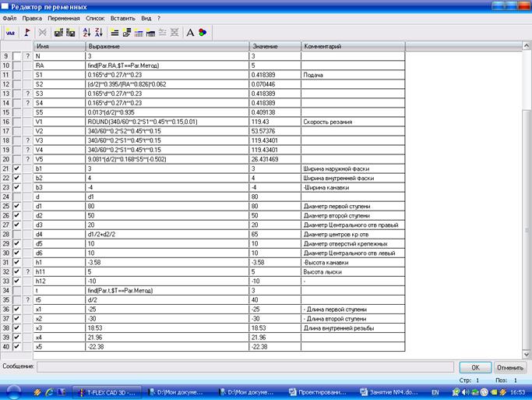Click the scrollbar down arrow
The width and height of the screenshot is (532, 400).
pyautogui.click(x=527, y=354)
